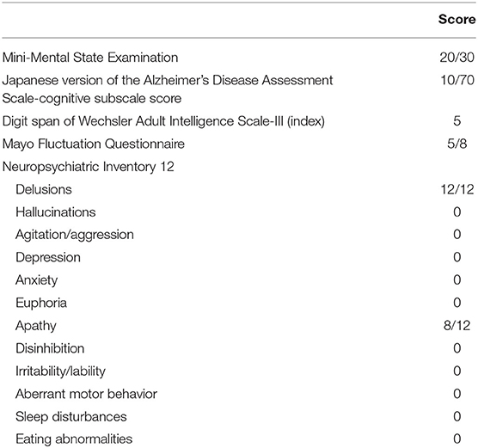Select the Japanese version of Alzheimer's Disease Assessment text

point(168,89)
